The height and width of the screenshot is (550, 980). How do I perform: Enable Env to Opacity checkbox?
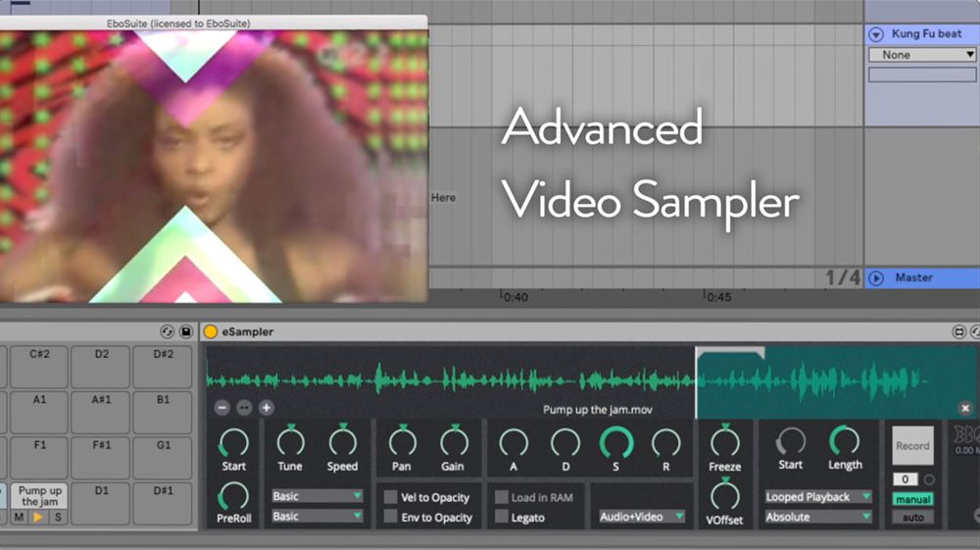pos(391,517)
